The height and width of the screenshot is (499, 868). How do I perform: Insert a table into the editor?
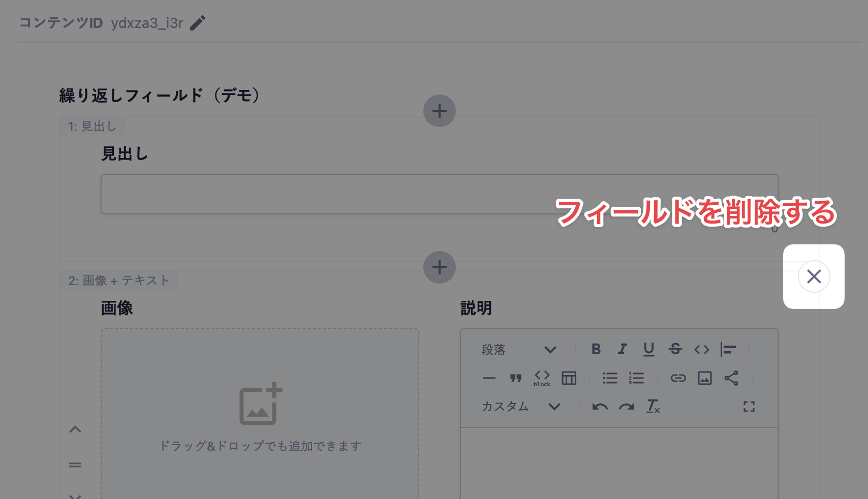pyautogui.click(x=569, y=378)
